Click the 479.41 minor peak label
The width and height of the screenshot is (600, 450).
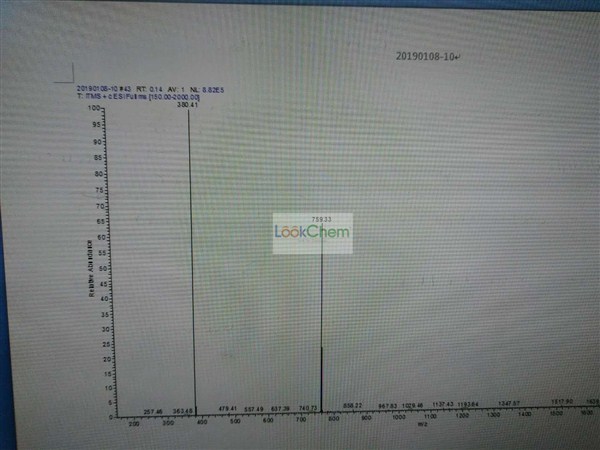[x=227, y=408]
